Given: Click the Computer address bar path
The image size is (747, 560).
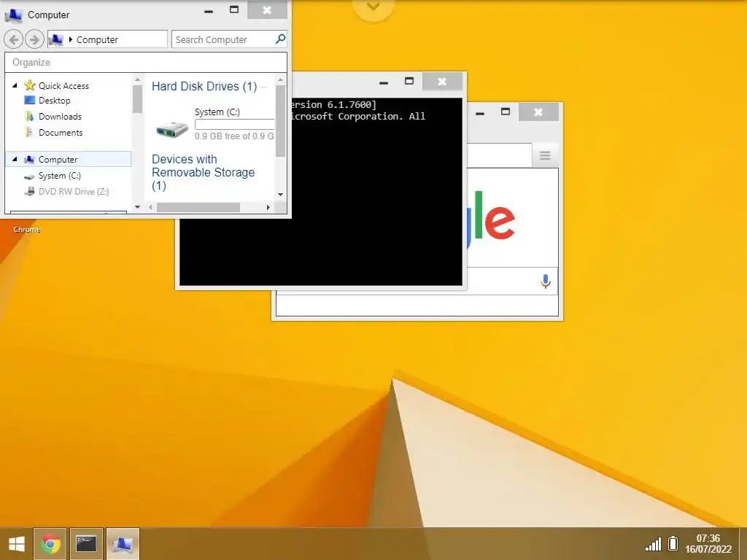Looking at the screenshot, I should (108, 39).
